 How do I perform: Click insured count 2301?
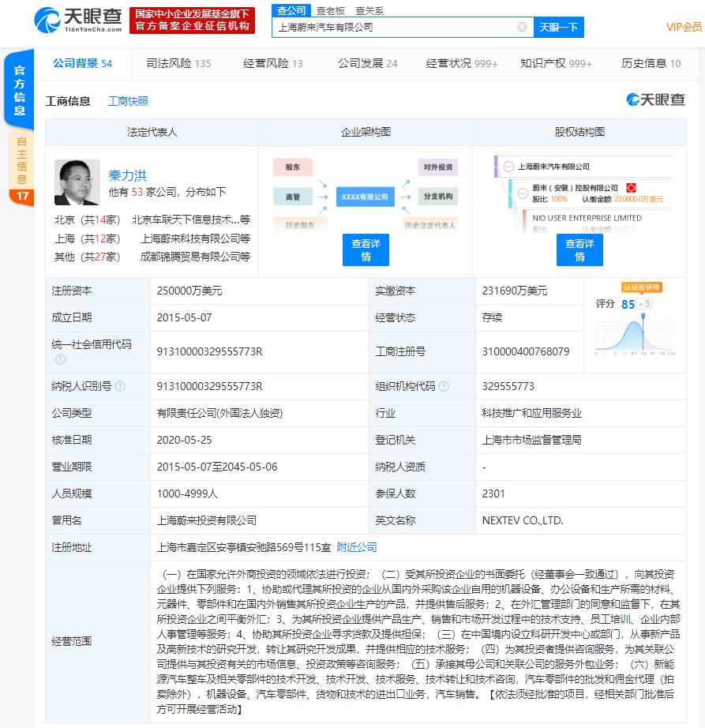493,493
